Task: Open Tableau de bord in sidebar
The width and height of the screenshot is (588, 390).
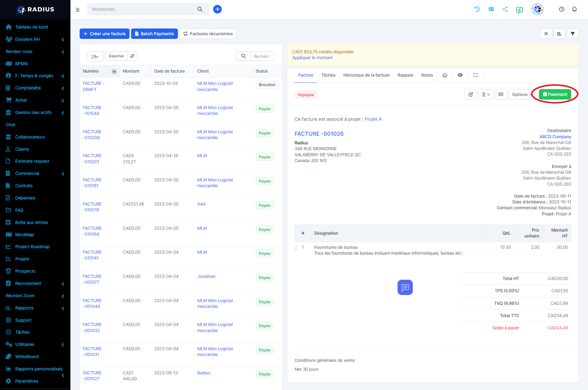Action: point(31,27)
